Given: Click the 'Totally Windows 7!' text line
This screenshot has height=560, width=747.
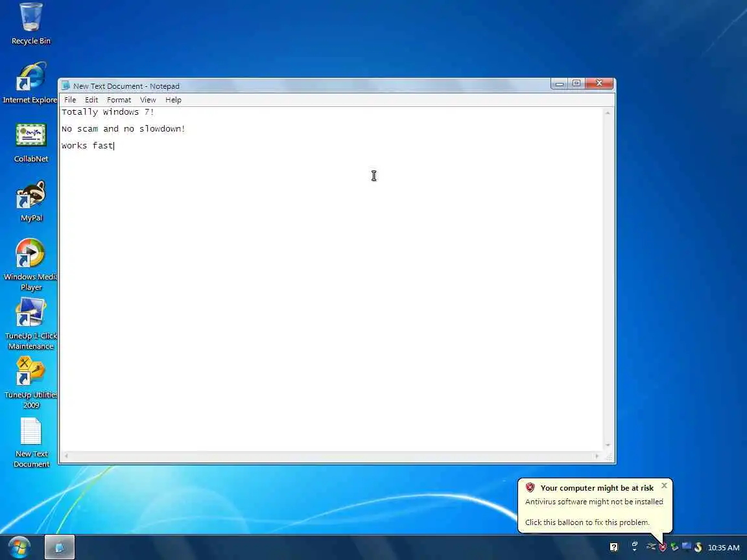Looking at the screenshot, I should (108, 112).
